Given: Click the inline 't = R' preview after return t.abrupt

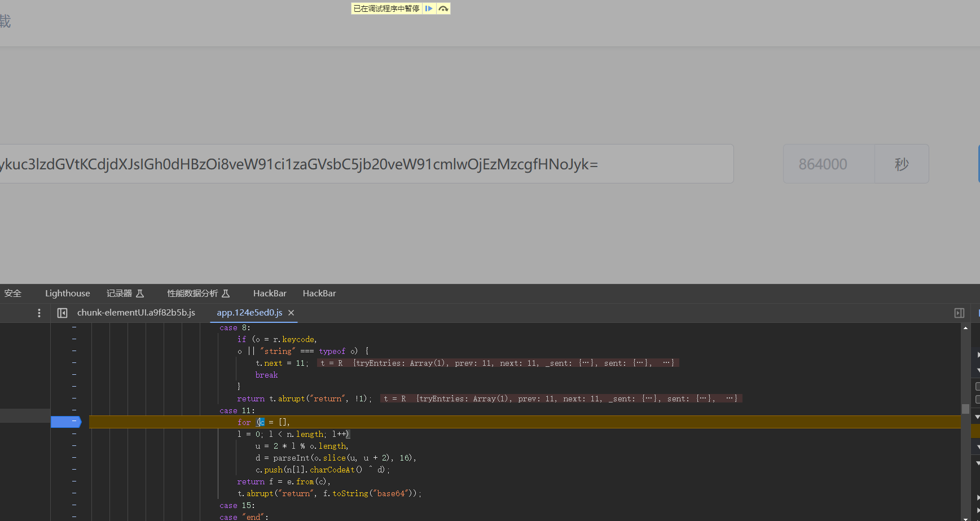Looking at the screenshot, I should (x=561, y=399).
